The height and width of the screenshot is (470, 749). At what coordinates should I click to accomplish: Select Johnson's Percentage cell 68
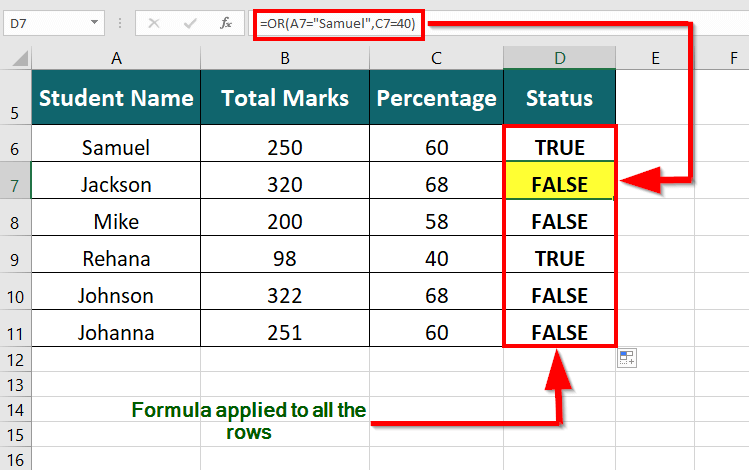[x=437, y=291]
